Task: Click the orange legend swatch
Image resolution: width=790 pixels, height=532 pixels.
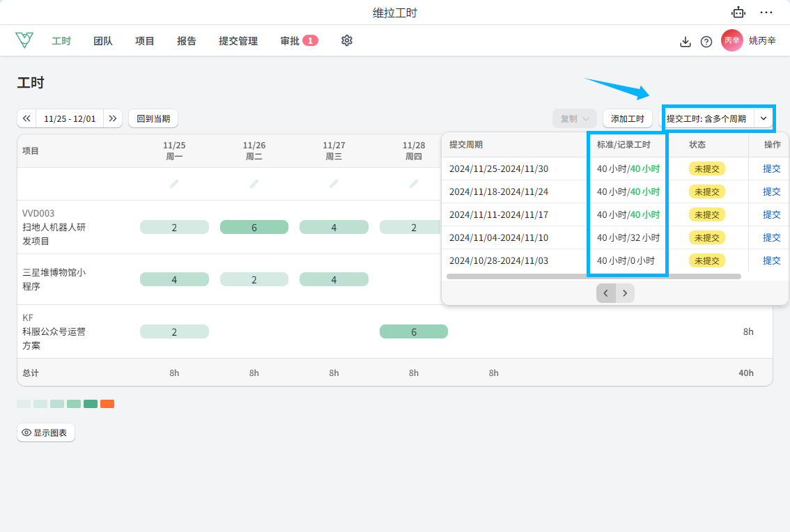Action: [x=107, y=404]
